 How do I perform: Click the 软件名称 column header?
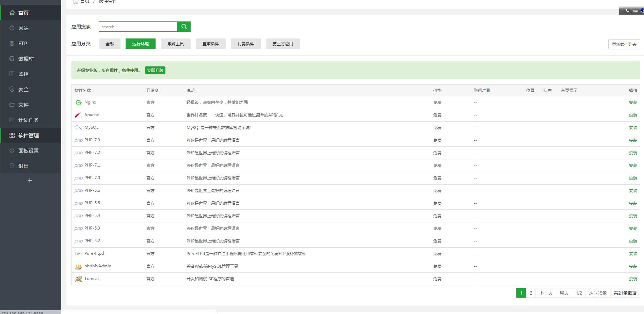83,91
